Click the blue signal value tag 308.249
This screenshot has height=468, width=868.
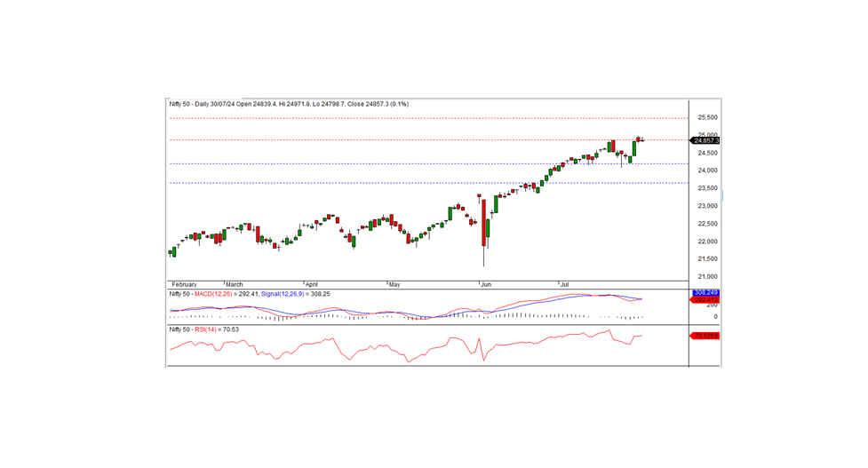pos(705,292)
